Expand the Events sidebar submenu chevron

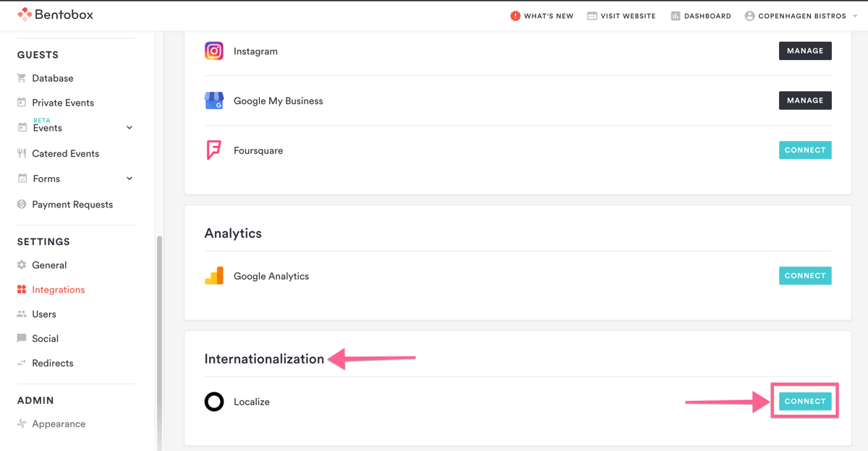pos(129,128)
